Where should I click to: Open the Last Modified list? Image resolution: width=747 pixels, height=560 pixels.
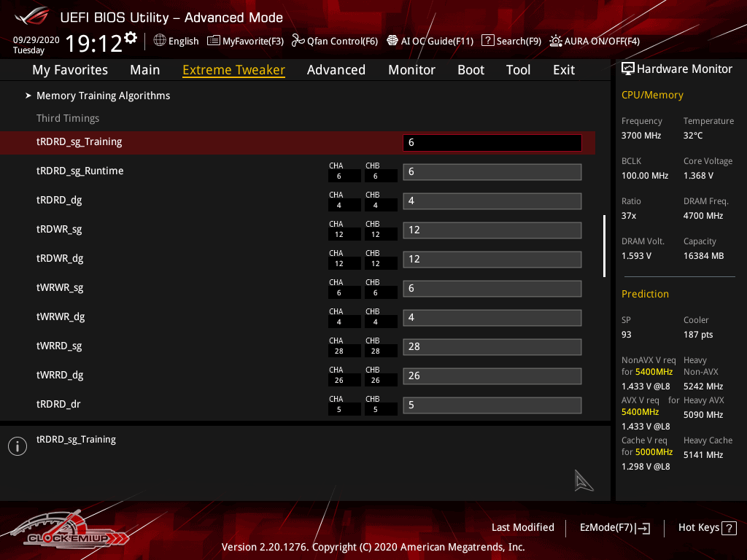(x=522, y=527)
